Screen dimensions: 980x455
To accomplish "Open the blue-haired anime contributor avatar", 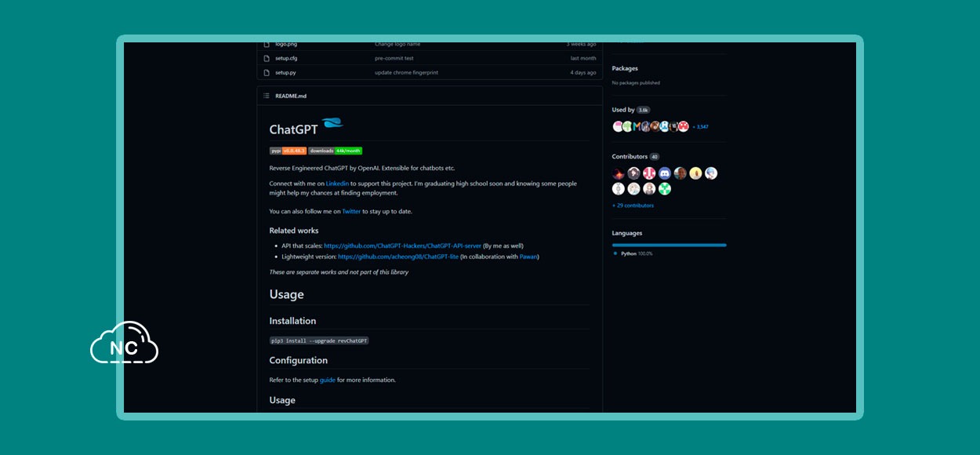I will [711, 173].
